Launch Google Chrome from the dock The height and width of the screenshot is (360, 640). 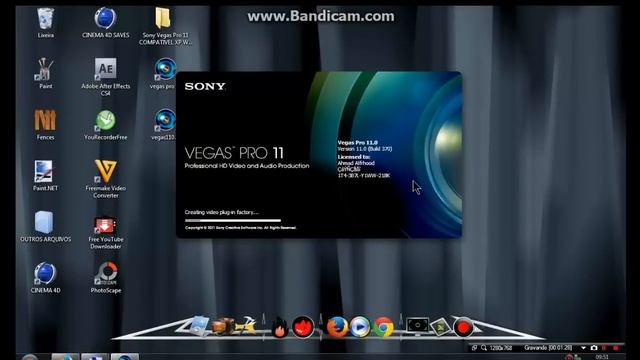(383, 327)
